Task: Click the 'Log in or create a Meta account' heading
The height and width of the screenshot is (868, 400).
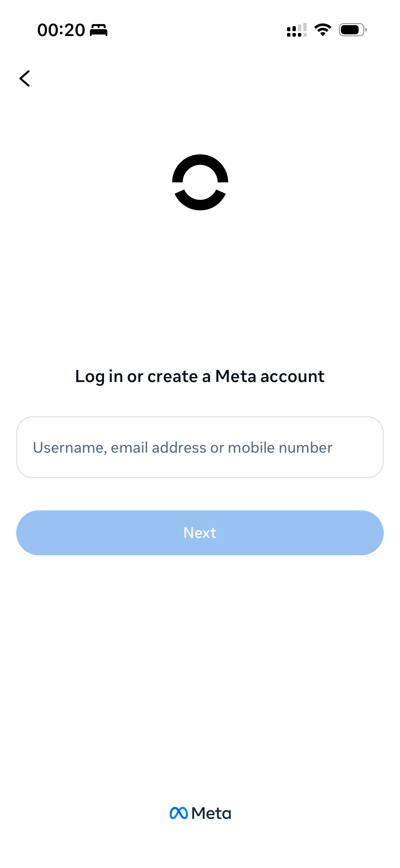Action: pos(200,376)
